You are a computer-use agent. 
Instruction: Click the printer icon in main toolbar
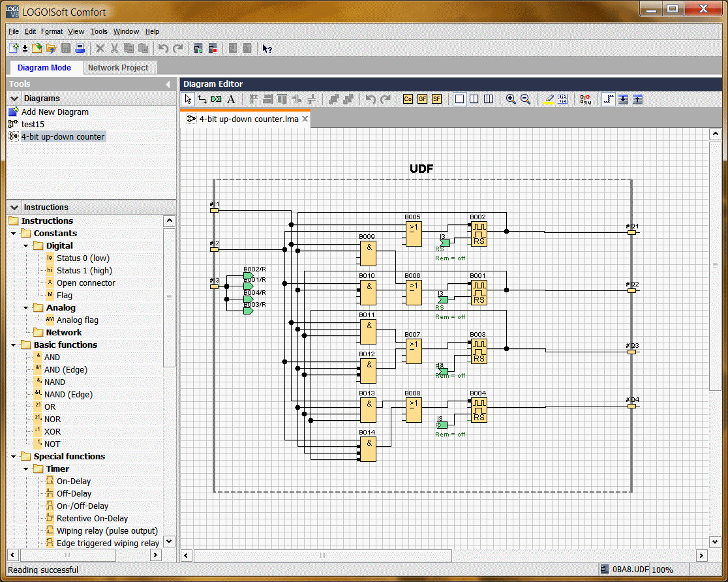click(80, 48)
